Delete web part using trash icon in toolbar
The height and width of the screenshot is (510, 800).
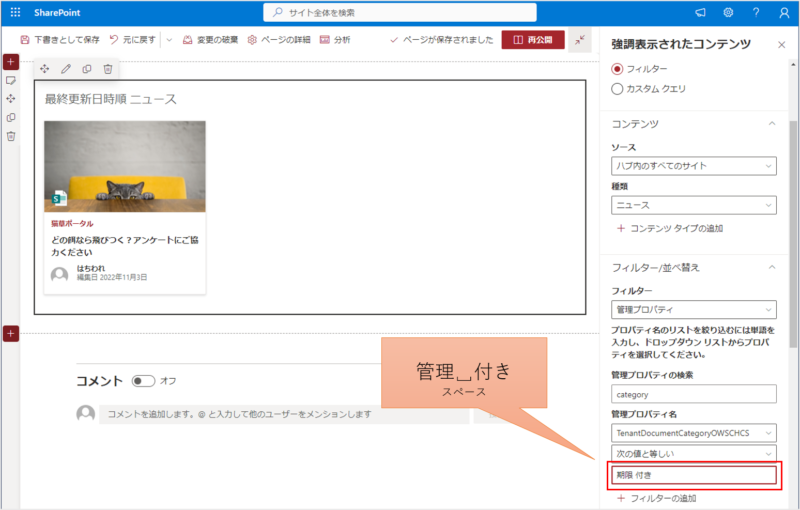point(108,69)
